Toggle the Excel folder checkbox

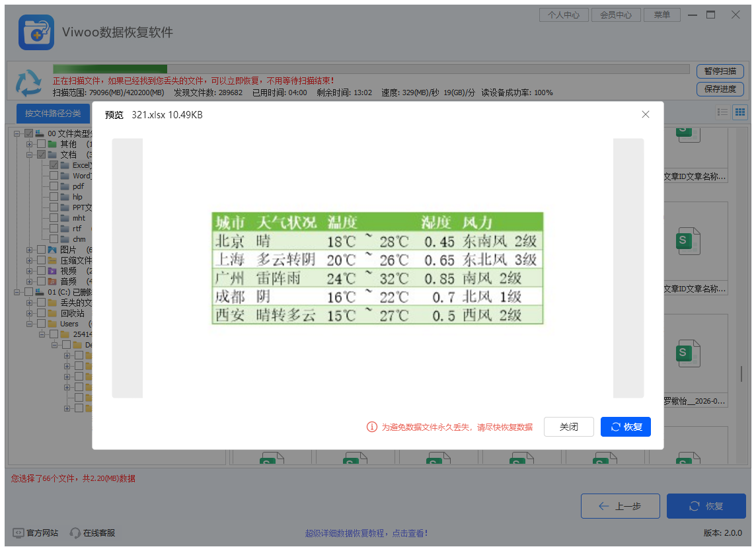click(x=54, y=165)
